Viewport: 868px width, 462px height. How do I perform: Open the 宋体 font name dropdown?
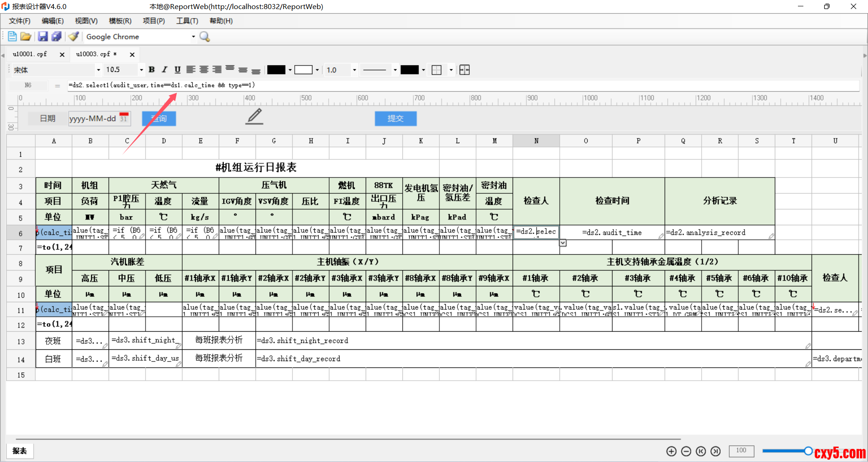pos(98,70)
